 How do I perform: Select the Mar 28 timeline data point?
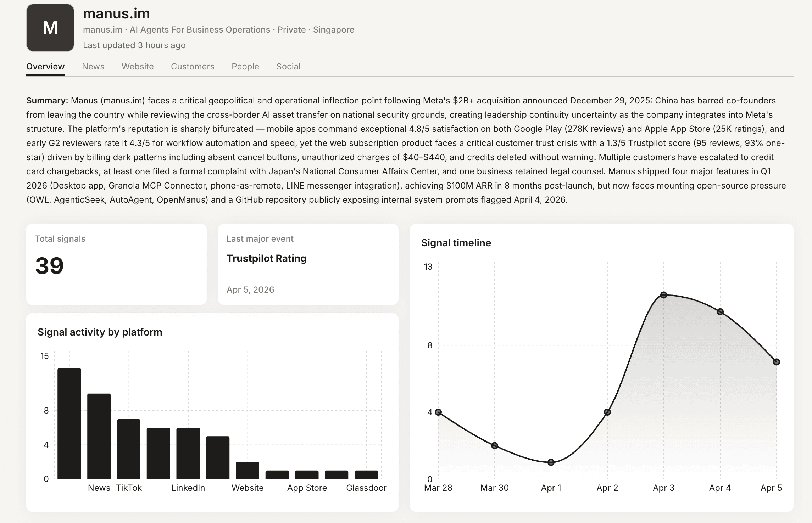click(x=438, y=412)
